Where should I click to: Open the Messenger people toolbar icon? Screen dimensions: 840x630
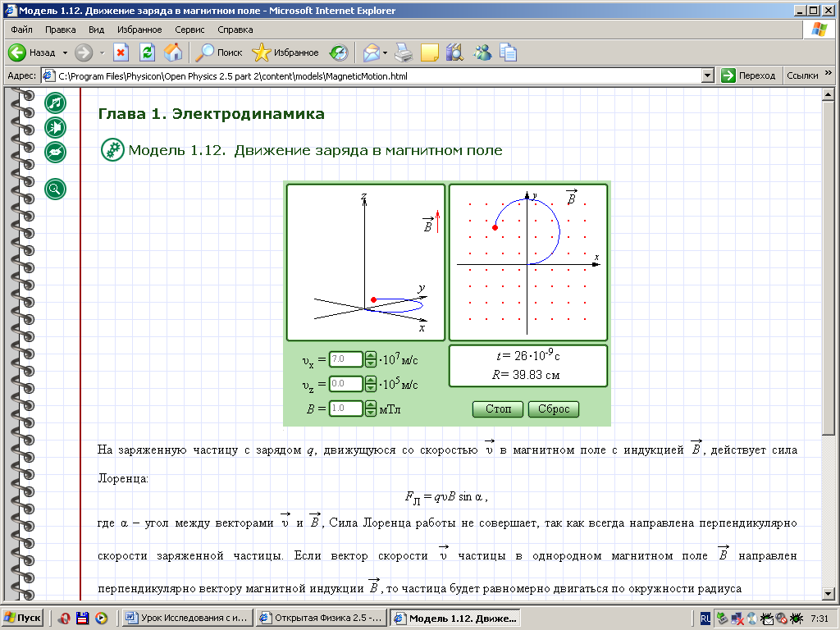coord(482,52)
